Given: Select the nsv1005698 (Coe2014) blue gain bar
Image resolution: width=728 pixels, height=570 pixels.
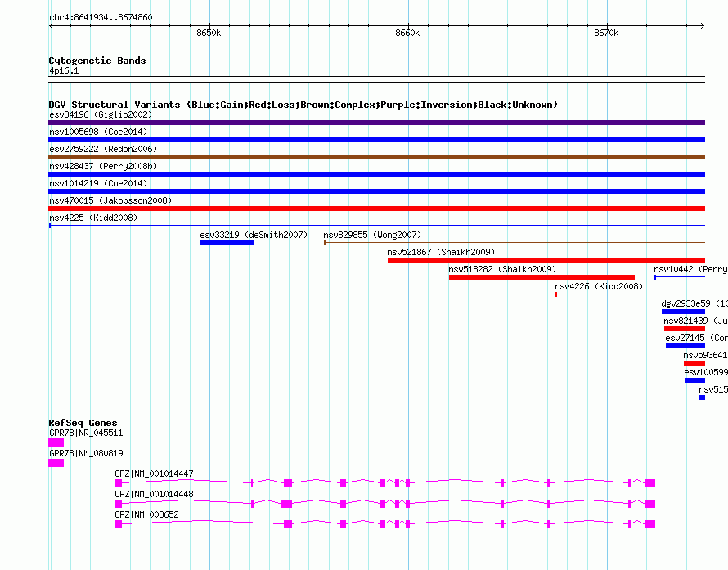Looking at the screenshot, I should pyautogui.click(x=376, y=140).
